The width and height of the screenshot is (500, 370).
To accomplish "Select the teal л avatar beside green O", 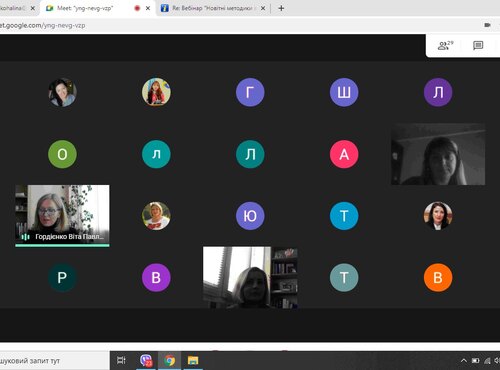I will tap(156, 154).
